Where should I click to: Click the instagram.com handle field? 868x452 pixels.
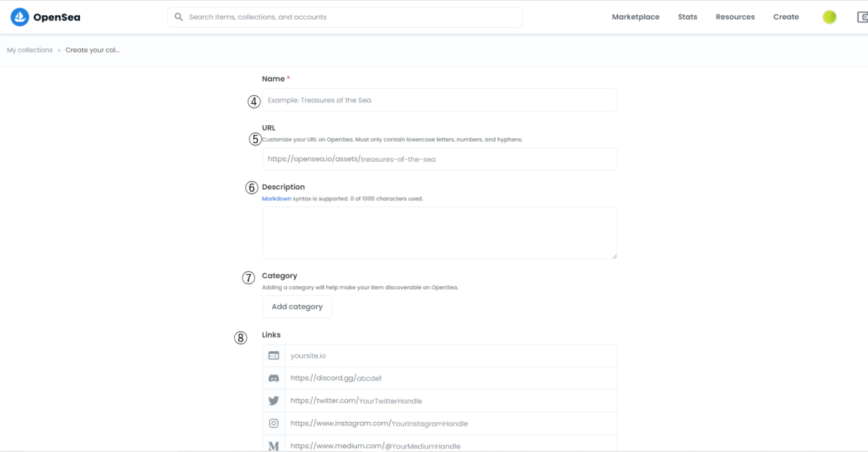point(451,423)
